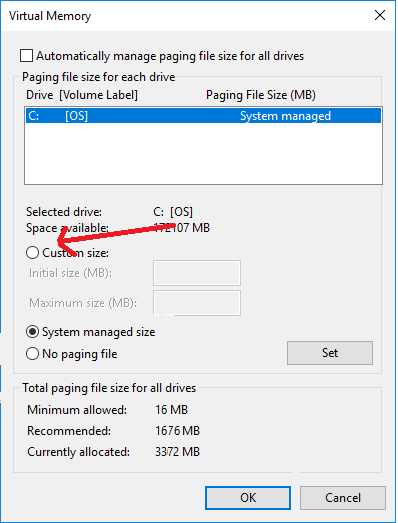Click the Drive [Volume Label] column header
This screenshot has width=398, height=523.
(x=82, y=95)
